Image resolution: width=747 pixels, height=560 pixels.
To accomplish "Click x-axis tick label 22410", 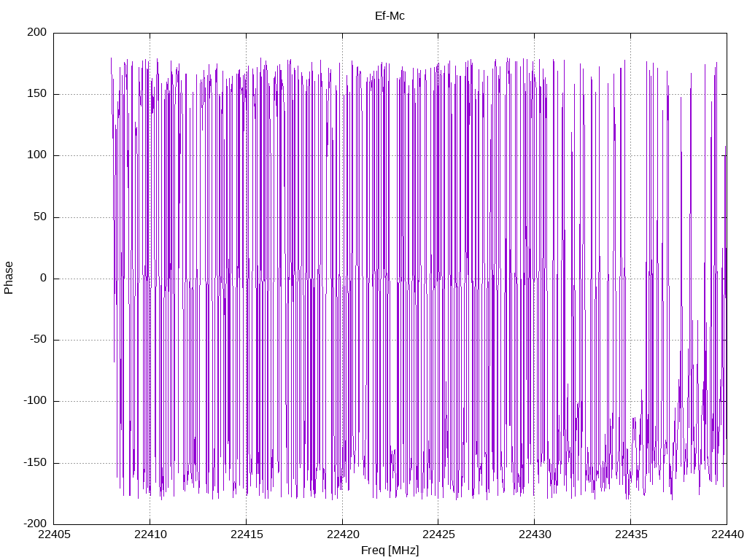I will tap(150, 534).
